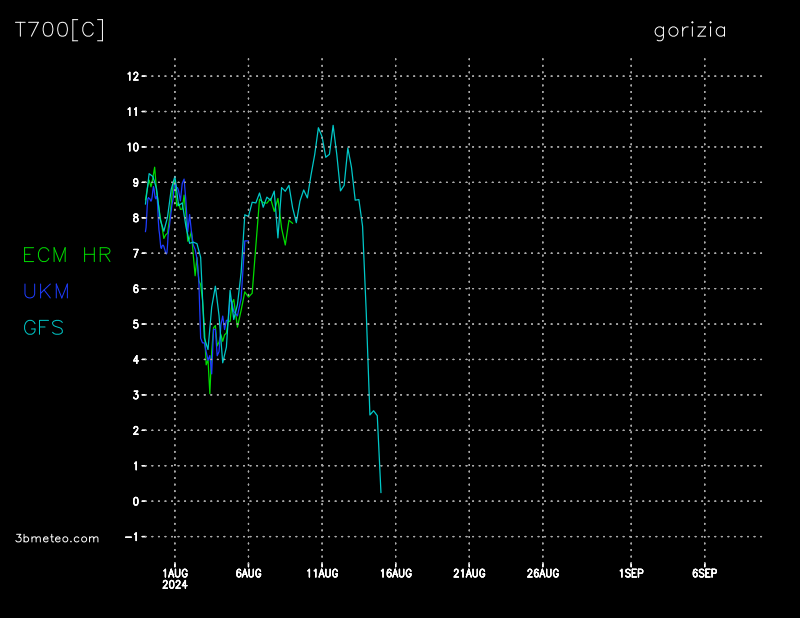
Task: Open the 3bmeteo.com watermark link
Action: [x=57, y=538]
